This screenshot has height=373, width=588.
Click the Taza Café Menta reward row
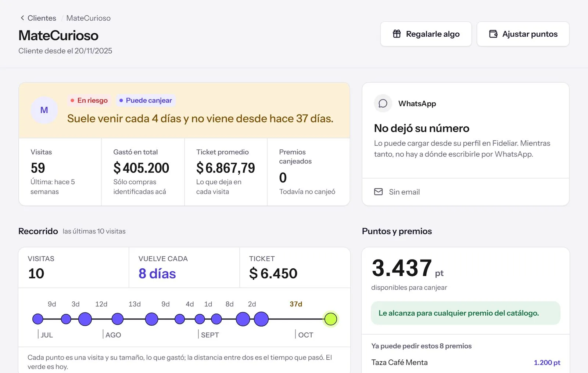pos(466,362)
